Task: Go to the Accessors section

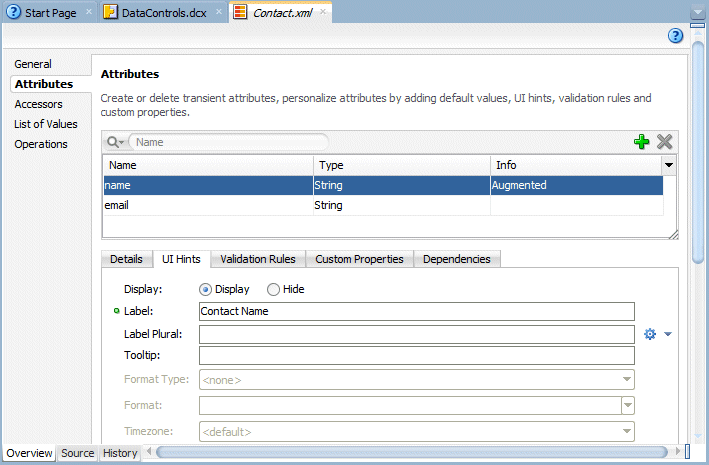Action: 38,104
